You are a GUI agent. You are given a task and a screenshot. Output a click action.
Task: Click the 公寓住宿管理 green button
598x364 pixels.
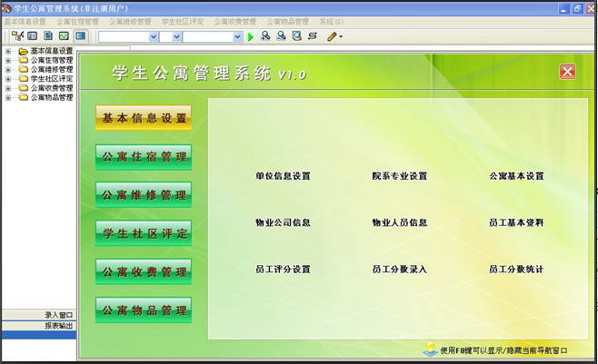(x=144, y=157)
